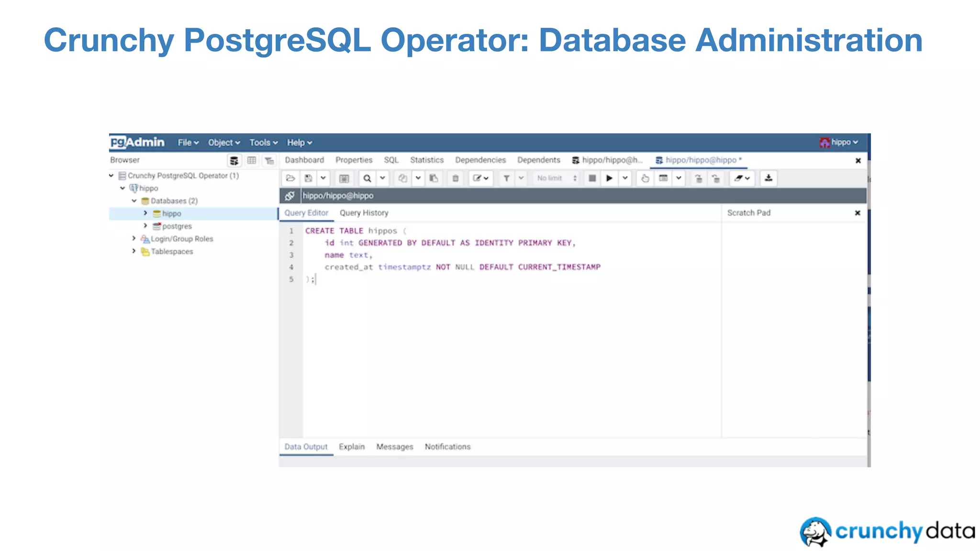Expand the hippo database tree node
This screenshot has width=980, height=551.
click(145, 213)
